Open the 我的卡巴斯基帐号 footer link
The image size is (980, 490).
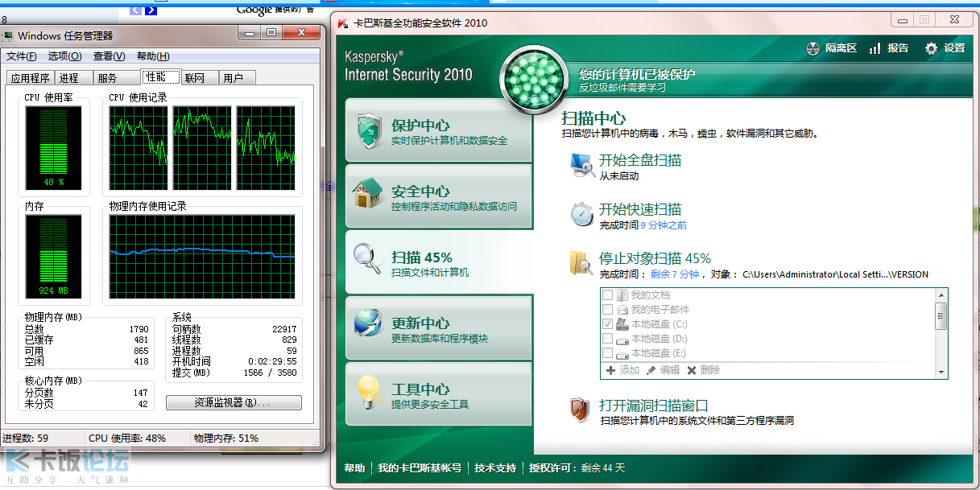420,468
